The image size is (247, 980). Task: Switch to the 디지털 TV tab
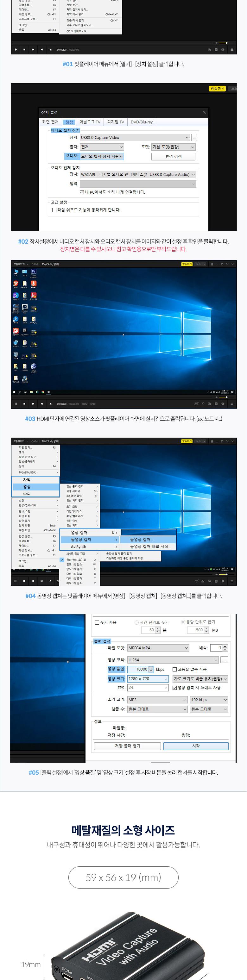115,122
